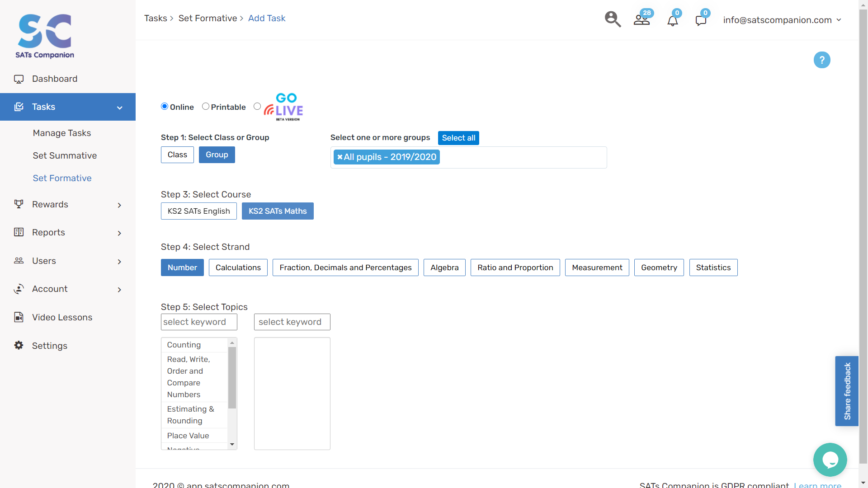
Task: Click the blue help question mark
Action: click(x=822, y=60)
